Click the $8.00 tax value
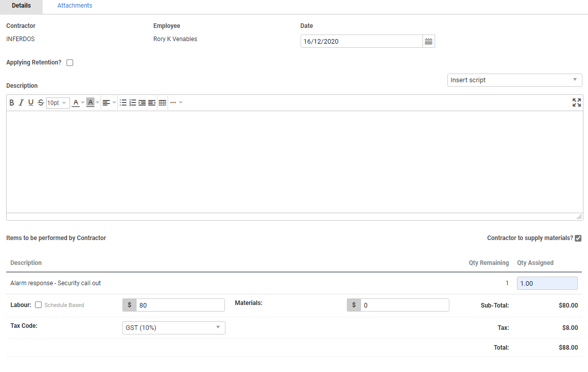 570,328
